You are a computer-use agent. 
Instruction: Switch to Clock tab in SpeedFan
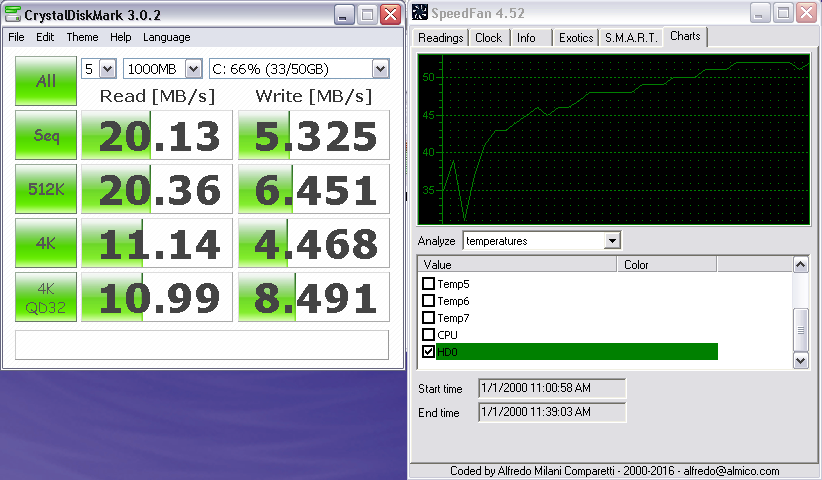pos(489,38)
